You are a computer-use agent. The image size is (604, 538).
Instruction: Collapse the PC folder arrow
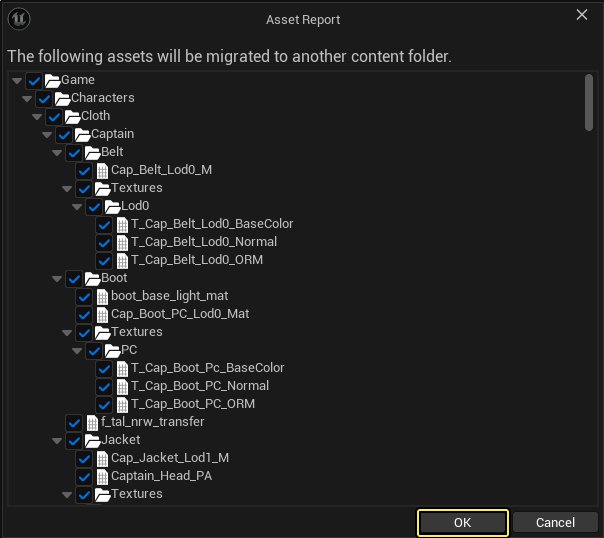point(77,351)
